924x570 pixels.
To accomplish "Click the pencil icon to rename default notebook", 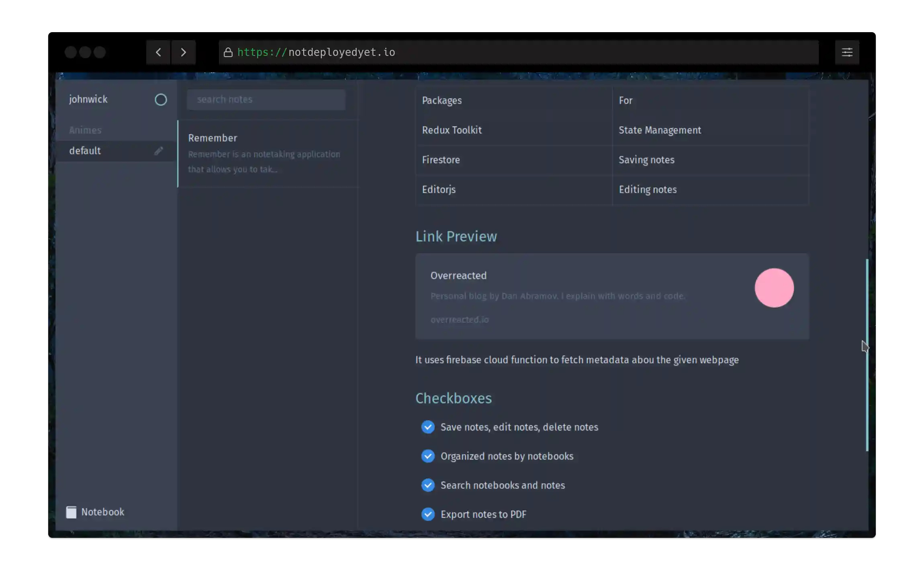I will click(159, 151).
